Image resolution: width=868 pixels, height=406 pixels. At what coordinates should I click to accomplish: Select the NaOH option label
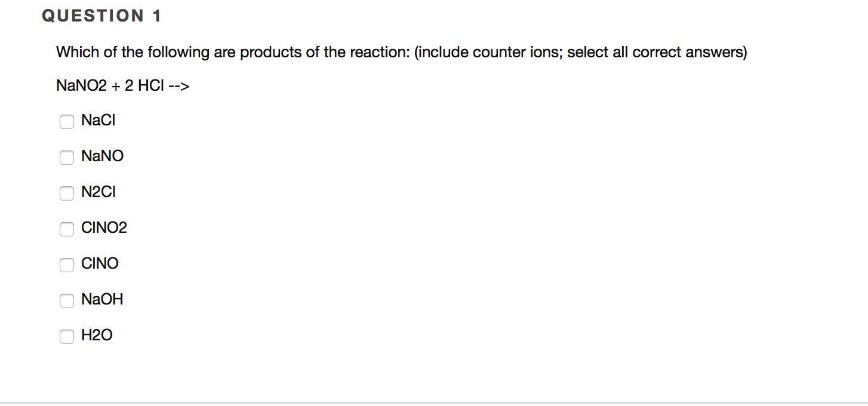tap(102, 299)
